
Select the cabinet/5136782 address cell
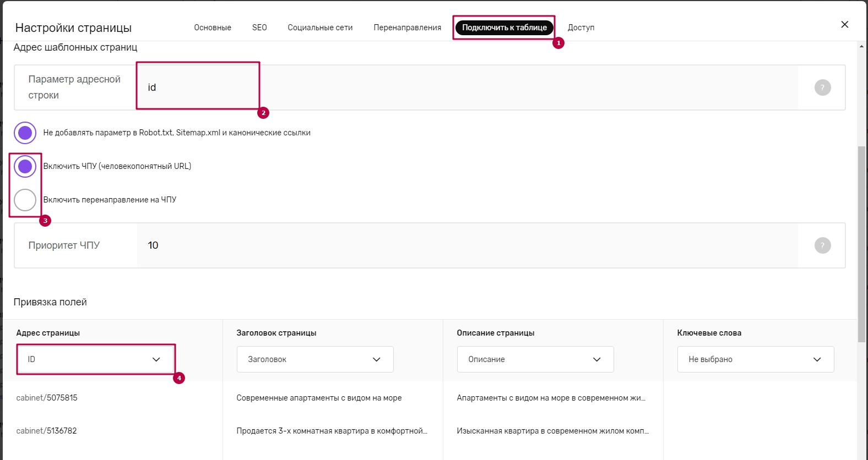(x=47, y=431)
